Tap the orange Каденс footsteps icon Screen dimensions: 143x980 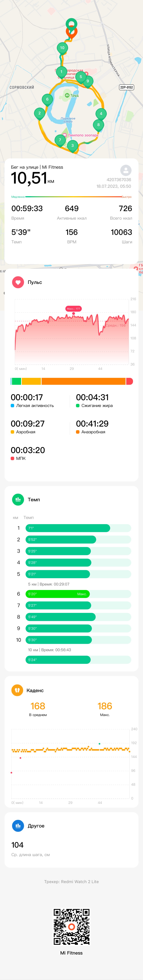click(x=17, y=690)
